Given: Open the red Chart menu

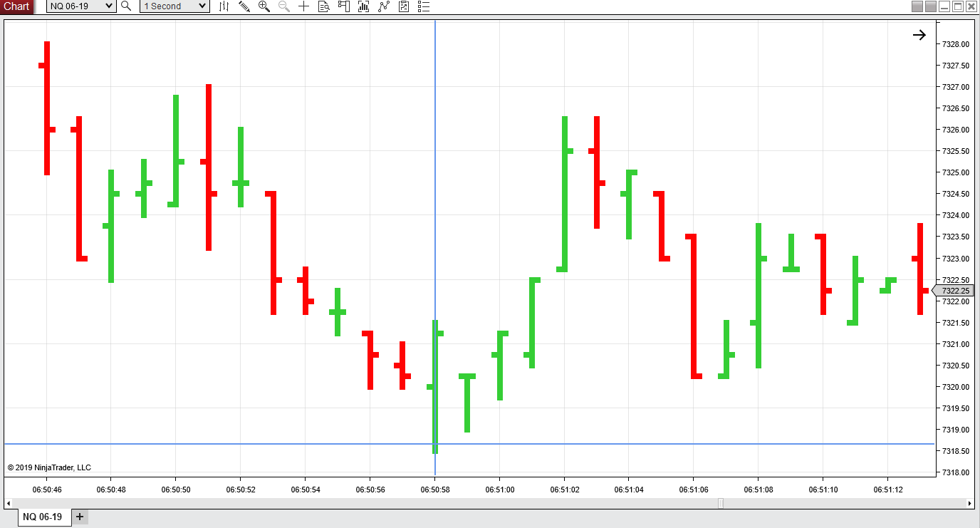Looking at the screenshot, I should 17,6.
